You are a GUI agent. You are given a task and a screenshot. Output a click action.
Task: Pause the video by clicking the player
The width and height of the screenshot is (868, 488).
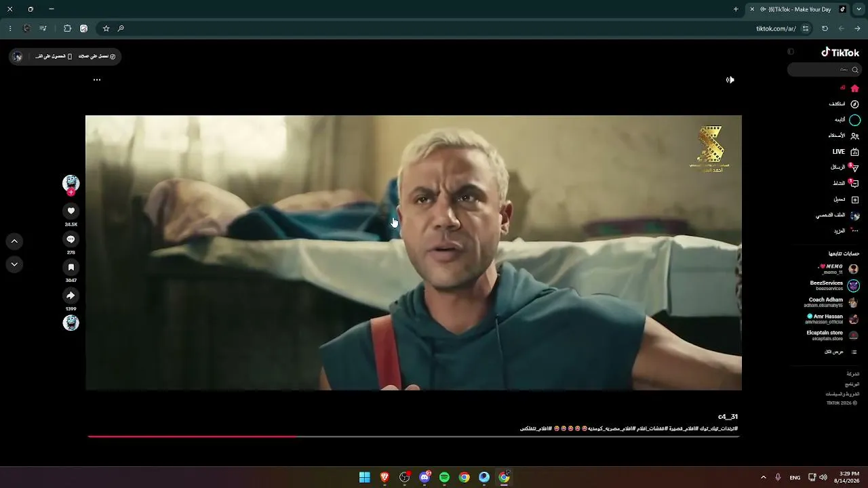(x=414, y=252)
